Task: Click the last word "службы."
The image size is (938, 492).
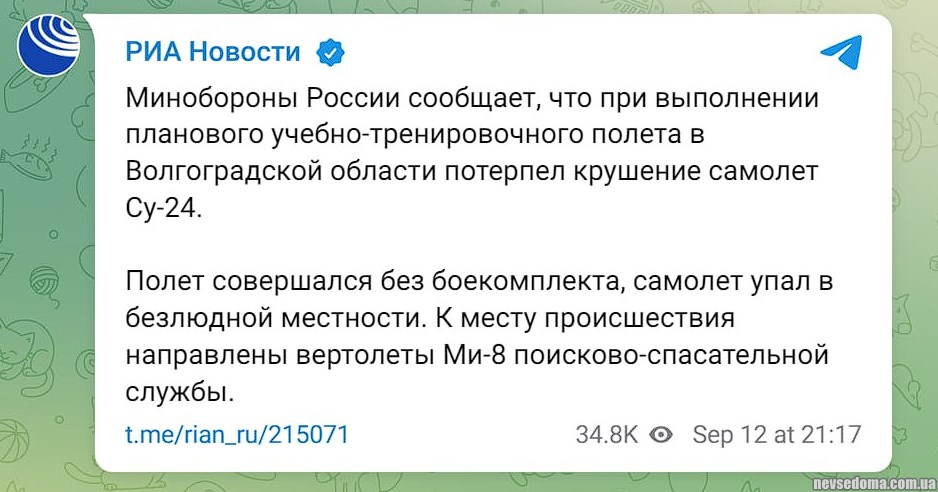Action: click(180, 391)
